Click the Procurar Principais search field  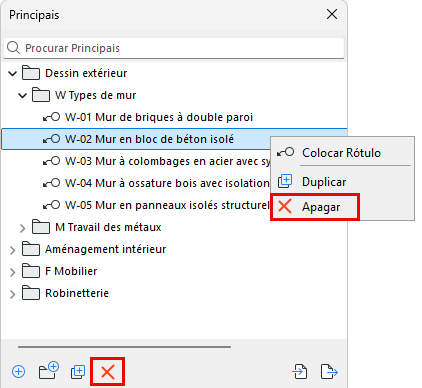pyautogui.click(x=174, y=48)
